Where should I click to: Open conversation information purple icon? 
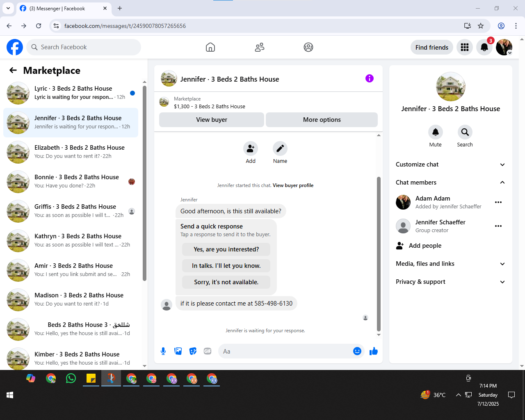370,78
